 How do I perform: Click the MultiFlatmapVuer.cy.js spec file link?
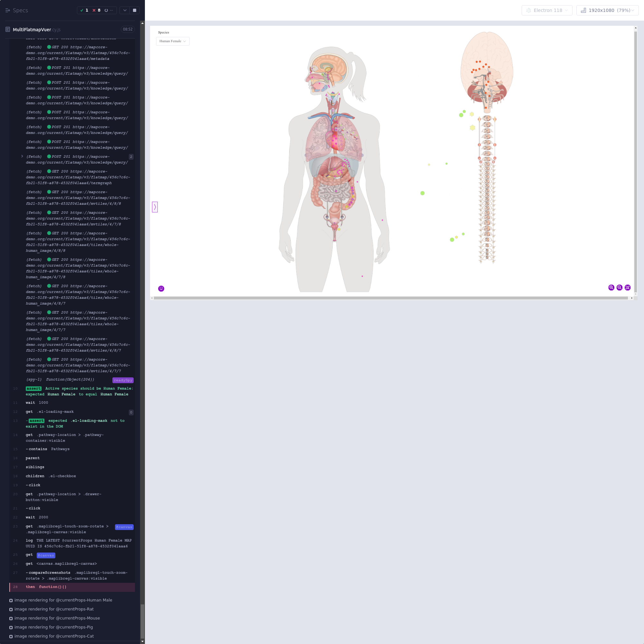tap(36, 29)
